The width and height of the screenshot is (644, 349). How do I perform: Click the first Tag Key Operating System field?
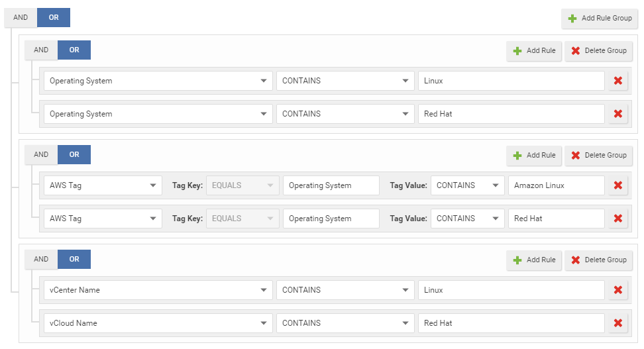(331, 185)
